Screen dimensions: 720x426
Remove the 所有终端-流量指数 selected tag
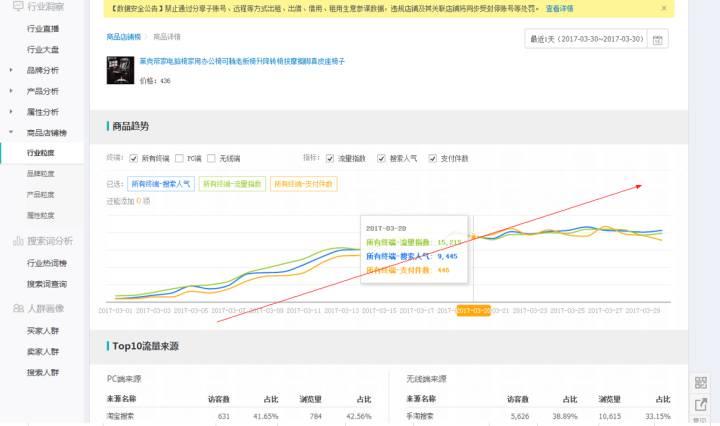click(x=232, y=184)
